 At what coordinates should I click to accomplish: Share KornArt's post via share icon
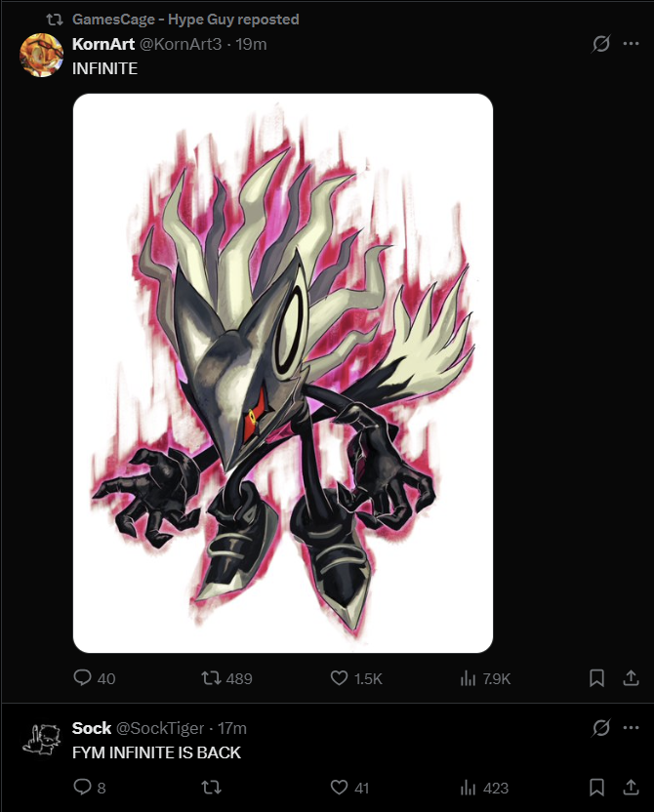[x=631, y=678]
